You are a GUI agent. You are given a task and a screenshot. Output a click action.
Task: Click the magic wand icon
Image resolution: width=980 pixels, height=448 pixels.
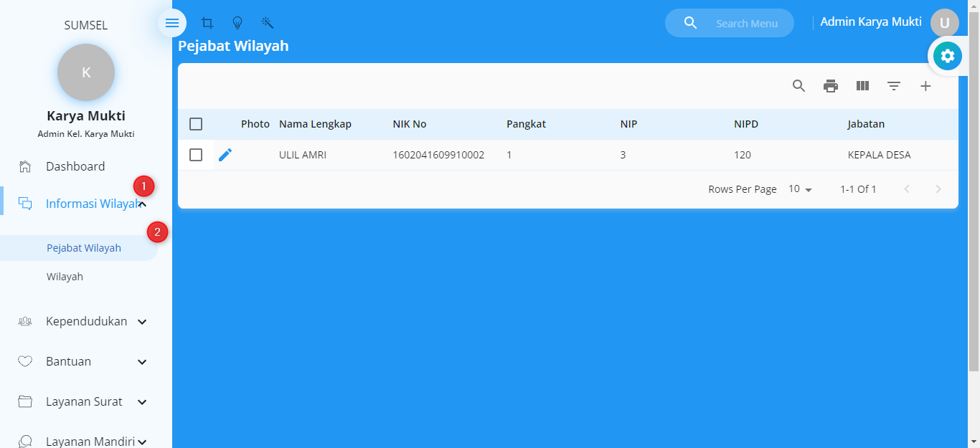coord(268,23)
